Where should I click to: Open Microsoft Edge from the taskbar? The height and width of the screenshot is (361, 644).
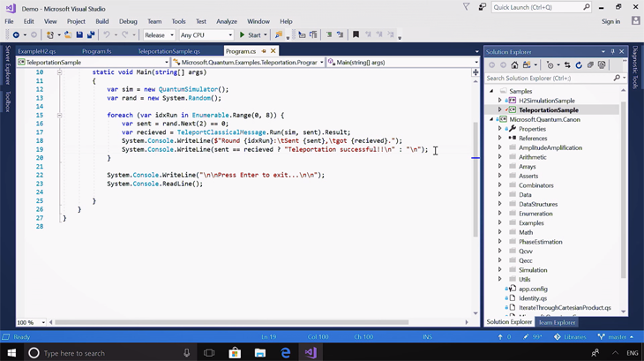(x=286, y=353)
